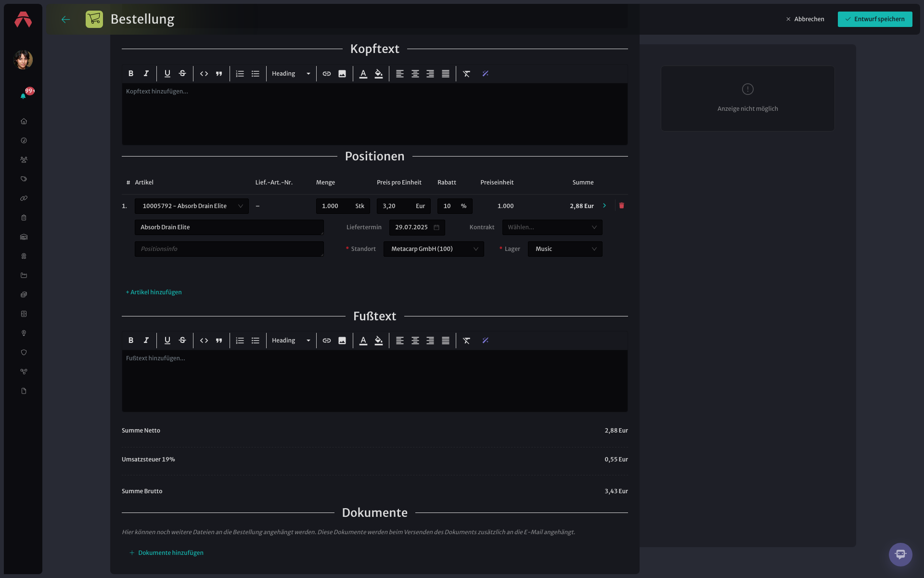924x578 pixels.
Task: Click the magic wand icon in Kopftext toolbar
Action: pos(485,74)
